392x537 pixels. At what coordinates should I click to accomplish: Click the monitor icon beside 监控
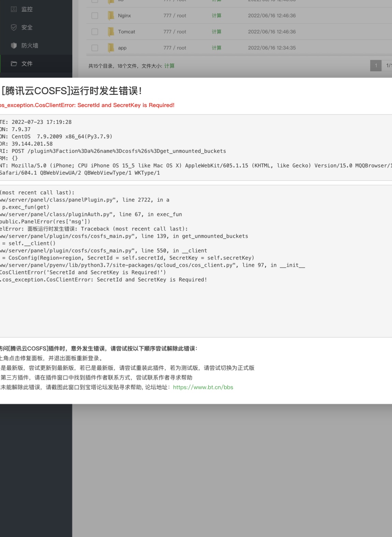click(14, 9)
